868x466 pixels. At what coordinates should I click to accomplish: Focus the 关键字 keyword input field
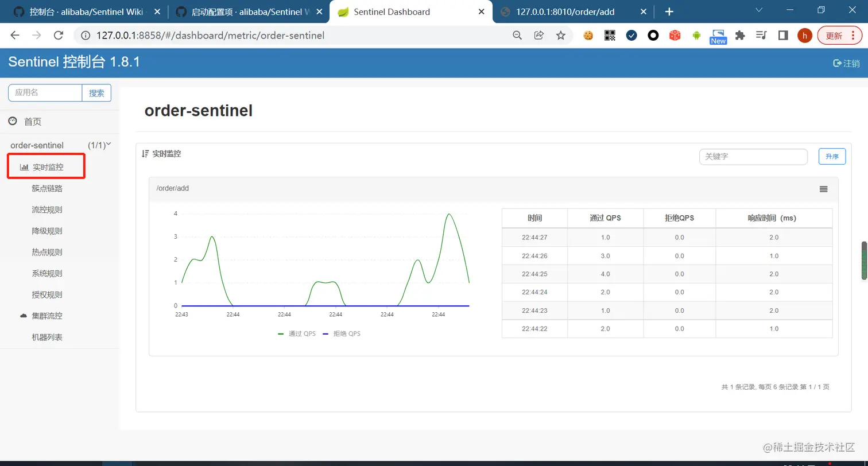click(753, 157)
